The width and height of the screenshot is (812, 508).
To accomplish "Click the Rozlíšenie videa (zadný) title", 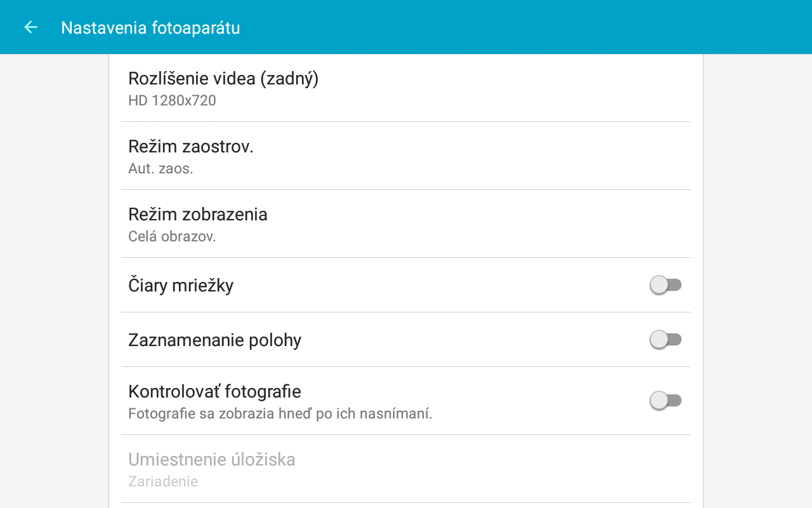I will [x=223, y=78].
